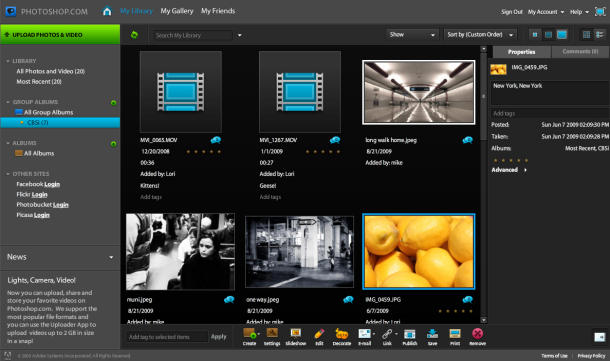Set star rating for MVI_1267.MOV
Image resolution: width=610 pixels, height=361 pixels.
point(323,152)
